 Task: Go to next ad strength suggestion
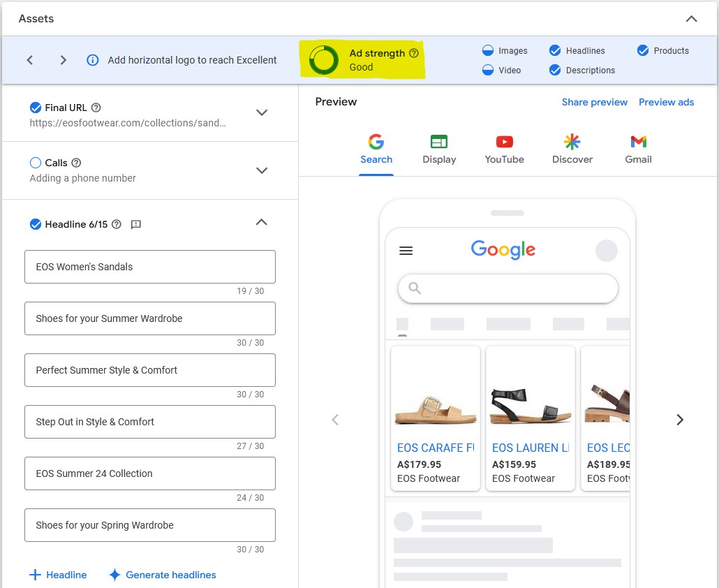click(64, 60)
